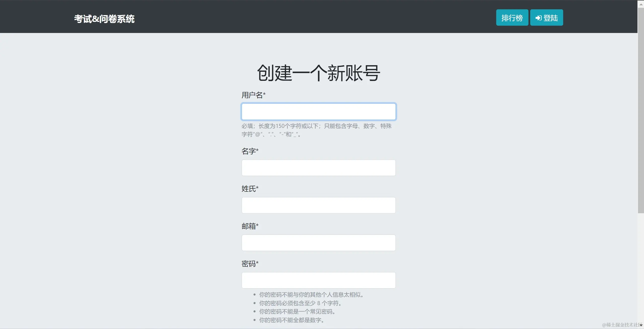Click the 邮箱* field label
The height and width of the screenshot is (329, 644).
coord(250,226)
